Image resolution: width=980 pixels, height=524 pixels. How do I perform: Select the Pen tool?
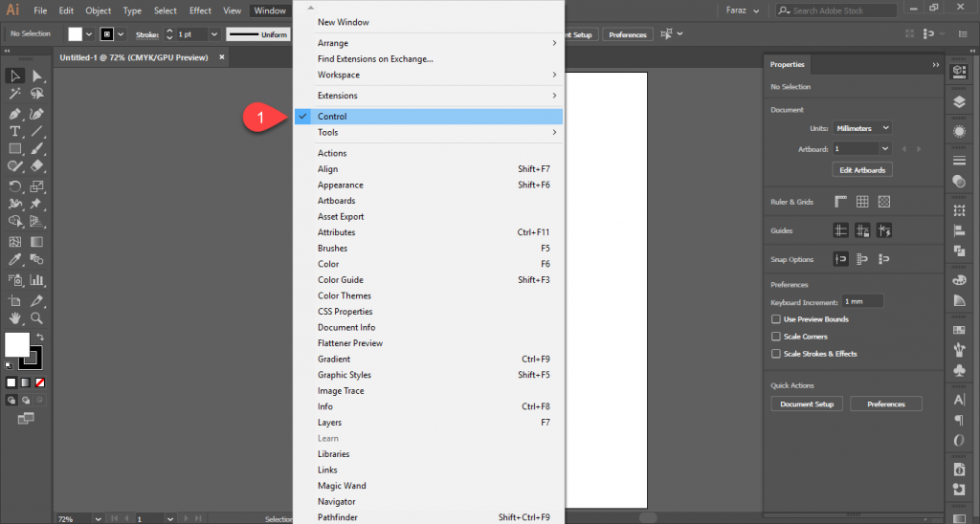click(x=15, y=115)
